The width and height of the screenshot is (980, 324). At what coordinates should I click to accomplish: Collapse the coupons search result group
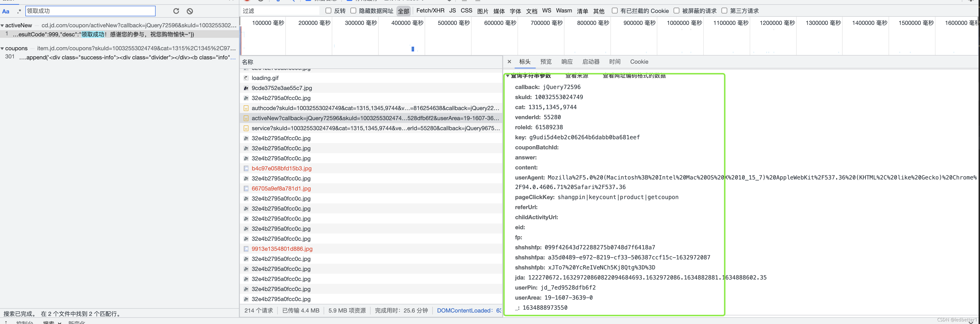click(2, 48)
